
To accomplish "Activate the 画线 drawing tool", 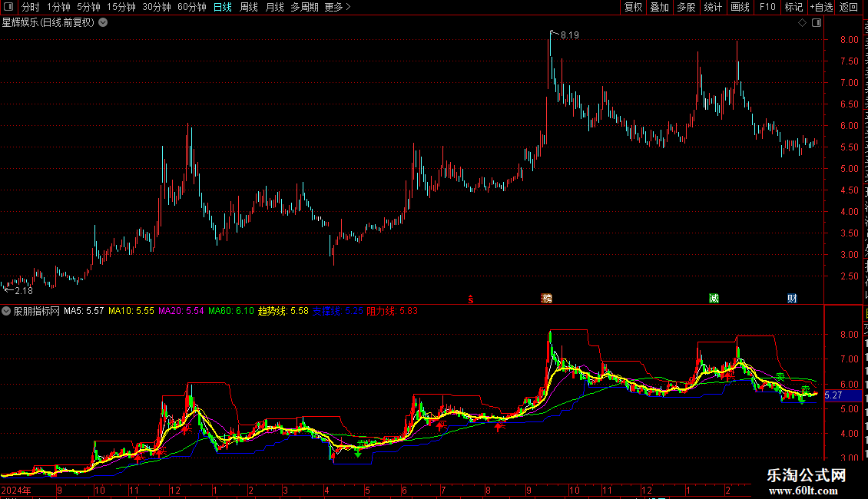I will click(740, 7).
